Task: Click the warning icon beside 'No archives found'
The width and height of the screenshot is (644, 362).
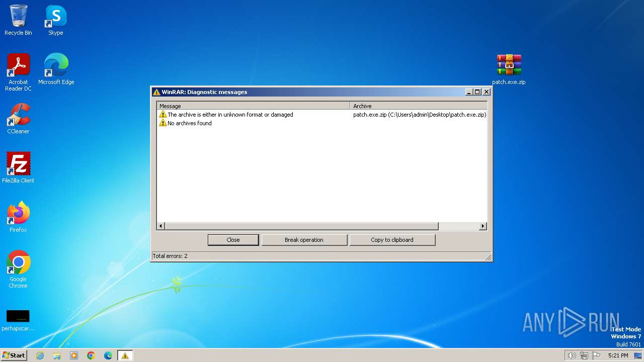Action: tap(163, 123)
